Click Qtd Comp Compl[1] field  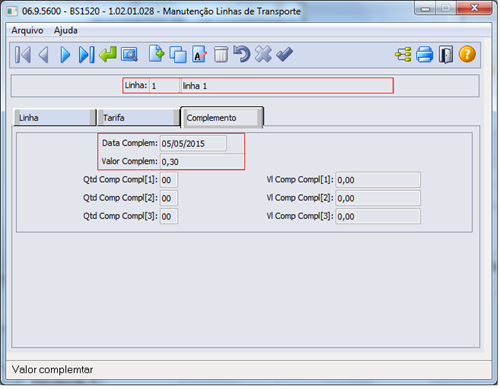tap(169, 180)
